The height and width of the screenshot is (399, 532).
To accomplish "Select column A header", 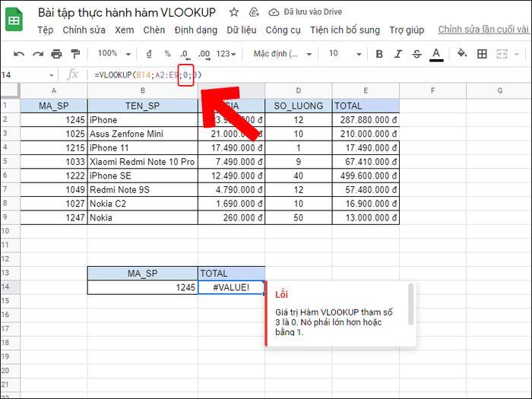I will tap(54, 90).
